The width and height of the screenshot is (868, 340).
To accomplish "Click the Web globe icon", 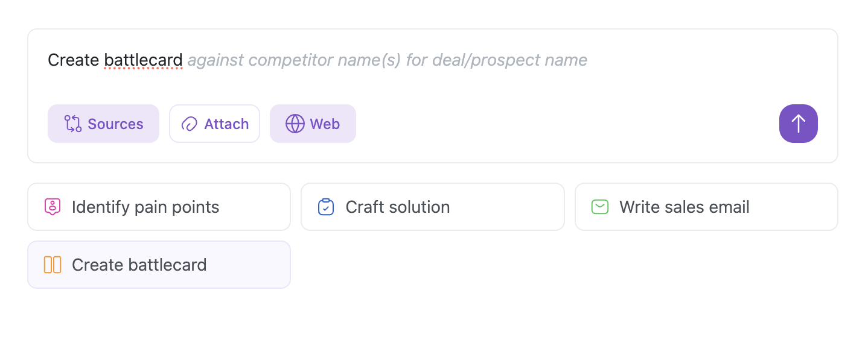I will [295, 124].
